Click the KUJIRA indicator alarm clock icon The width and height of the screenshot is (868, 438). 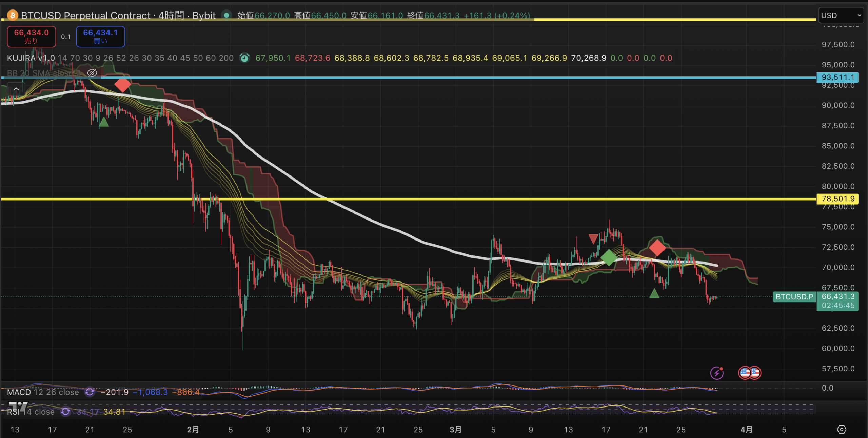pos(244,58)
